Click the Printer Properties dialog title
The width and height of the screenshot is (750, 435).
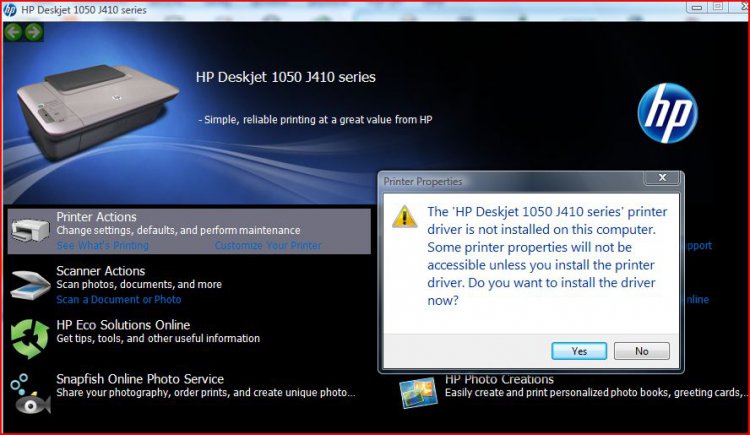(423, 181)
